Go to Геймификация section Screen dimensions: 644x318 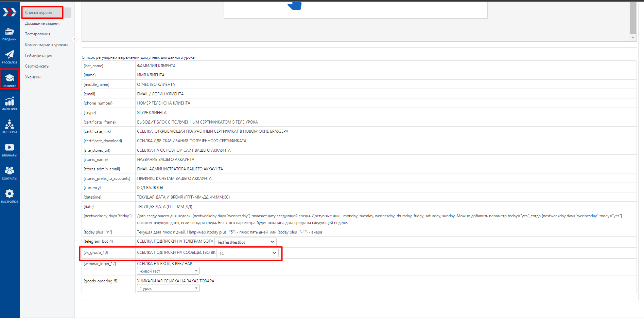tap(39, 56)
